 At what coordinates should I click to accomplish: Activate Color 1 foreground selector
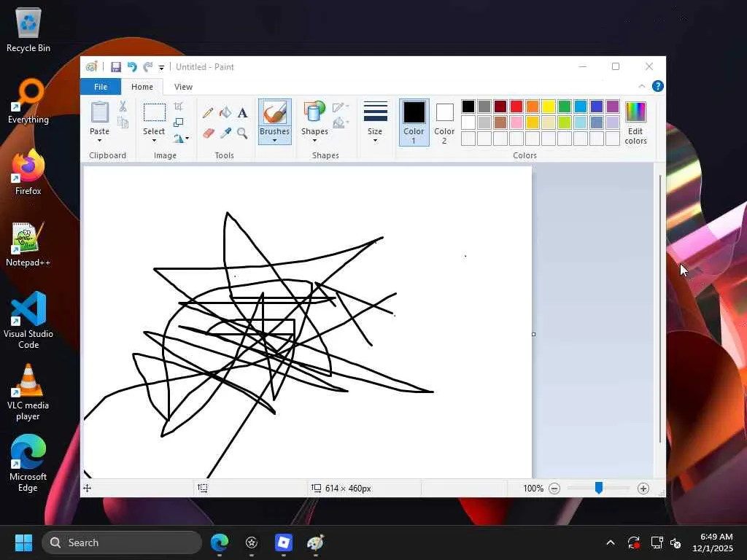point(414,122)
